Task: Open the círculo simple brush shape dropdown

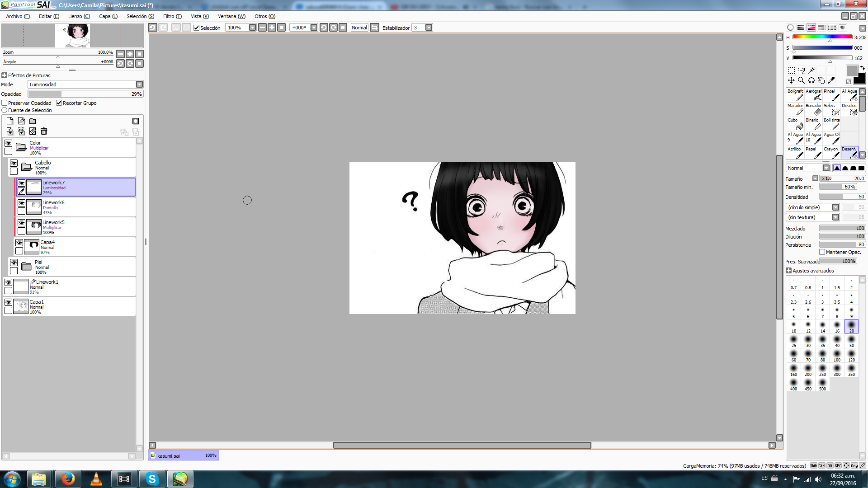Action: click(835, 207)
